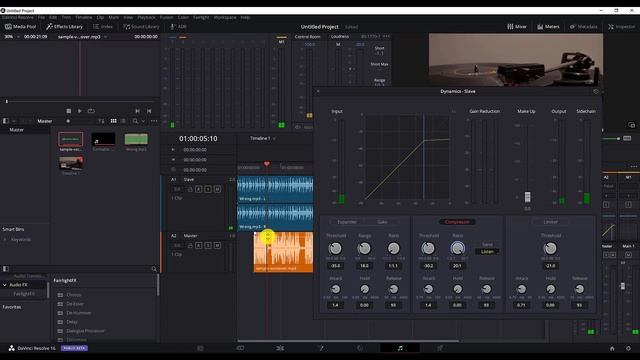Open the Media Pool panel
This screenshot has width=640, height=360.
[20, 27]
